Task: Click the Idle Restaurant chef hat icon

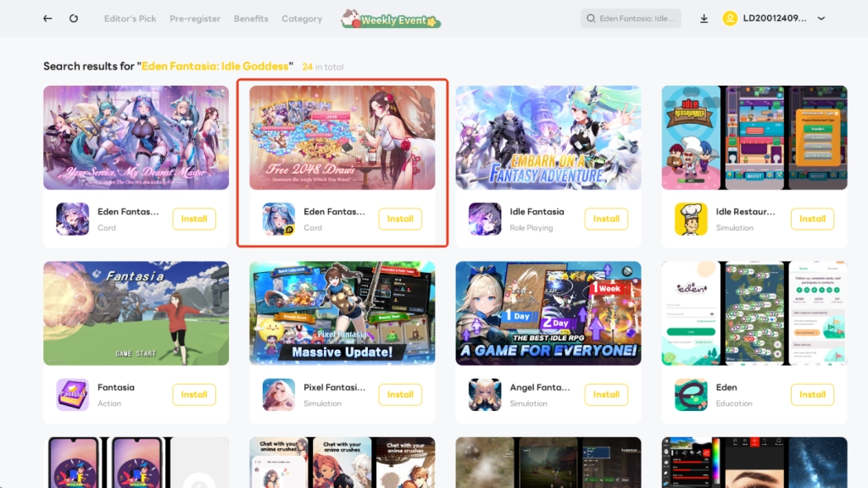Action: coord(690,219)
